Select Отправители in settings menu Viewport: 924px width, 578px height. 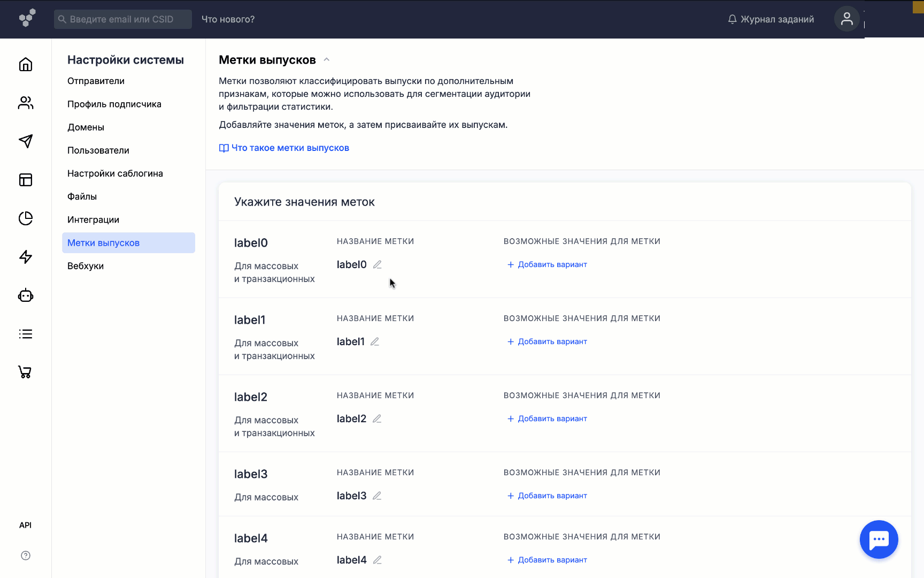point(96,81)
